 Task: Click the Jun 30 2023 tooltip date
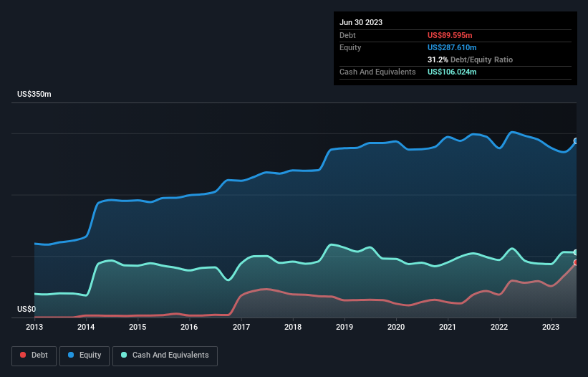pos(361,22)
